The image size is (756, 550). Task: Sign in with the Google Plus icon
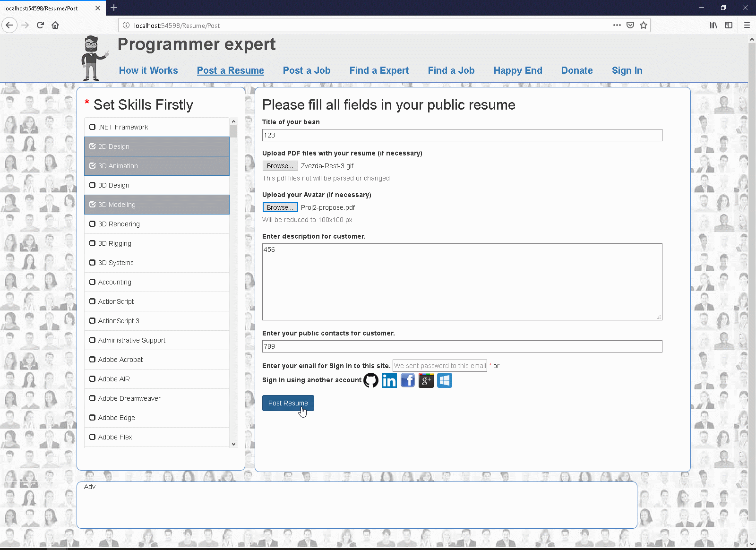(x=426, y=380)
